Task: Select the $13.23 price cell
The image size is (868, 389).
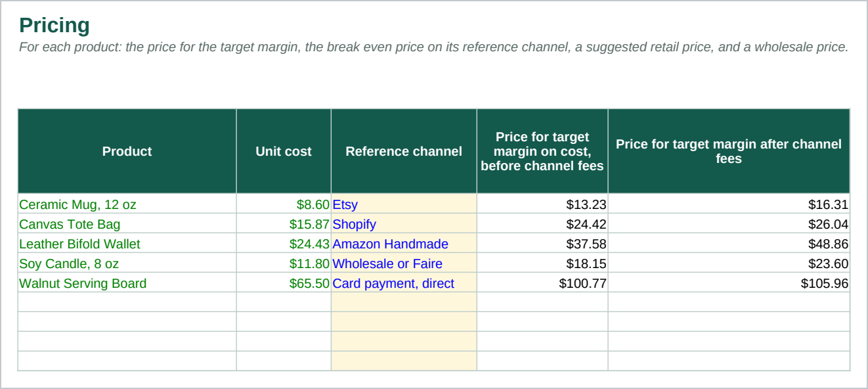Action: 542,204
